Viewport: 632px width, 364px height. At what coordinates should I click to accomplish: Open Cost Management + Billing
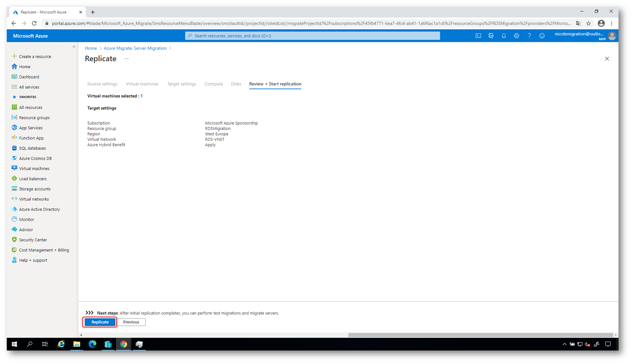click(x=44, y=250)
